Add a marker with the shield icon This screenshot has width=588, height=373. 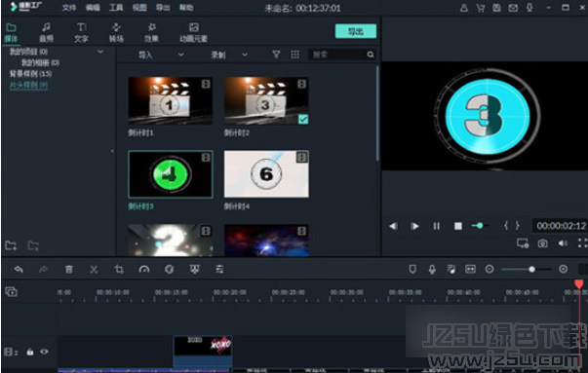[412, 269]
